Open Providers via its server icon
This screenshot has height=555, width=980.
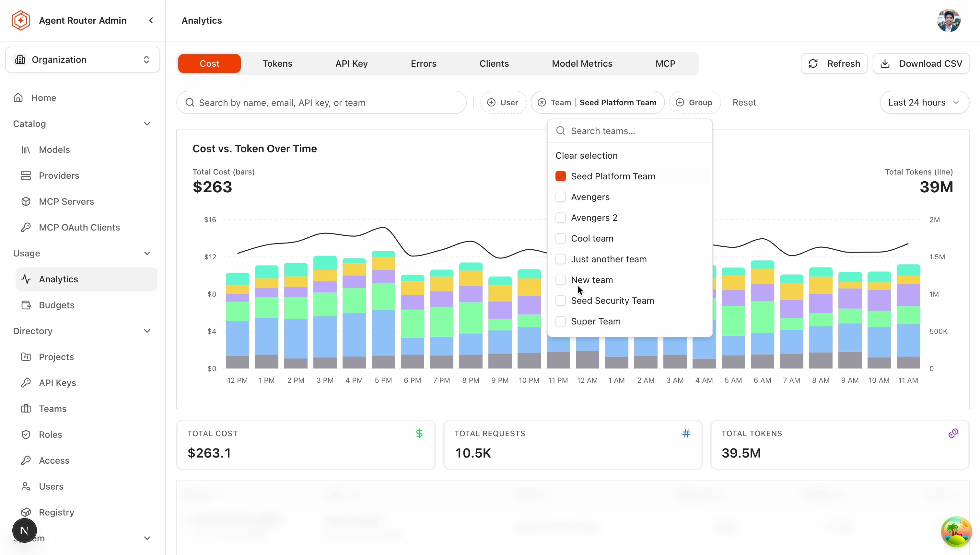point(26,176)
